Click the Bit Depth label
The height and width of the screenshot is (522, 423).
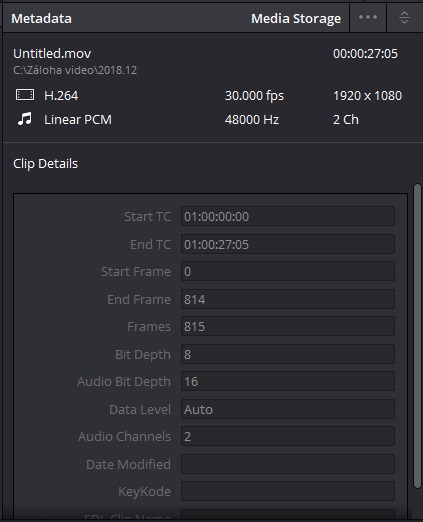tap(143, 354)
